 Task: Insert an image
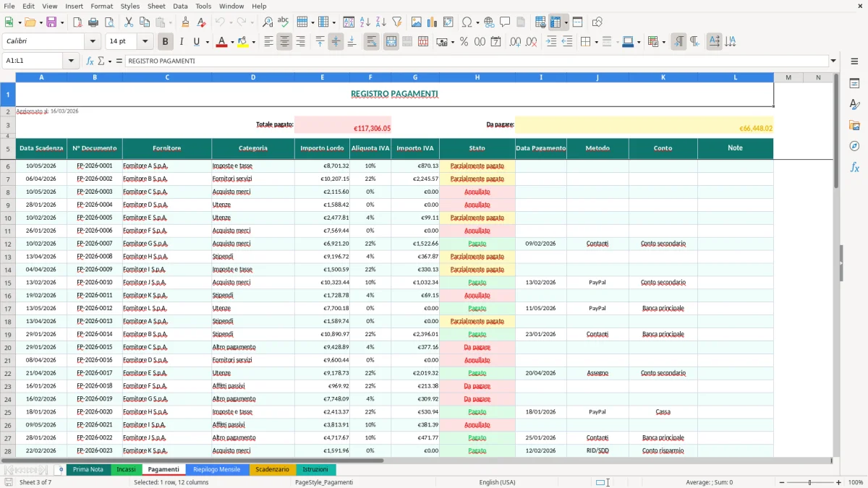(x=417, y=22)
